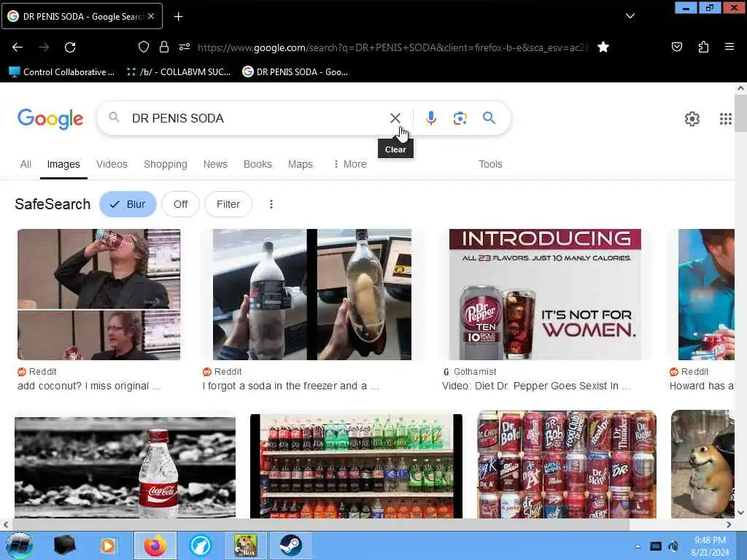Click the taskbar clock 9:48 PM
This screenshot has width=747, height=560.
tap(709, 546)
